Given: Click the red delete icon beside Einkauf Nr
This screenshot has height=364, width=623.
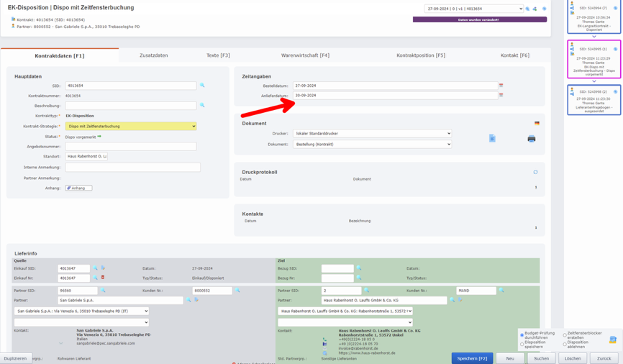Looking at the screenshot, I should click(103, 278).
